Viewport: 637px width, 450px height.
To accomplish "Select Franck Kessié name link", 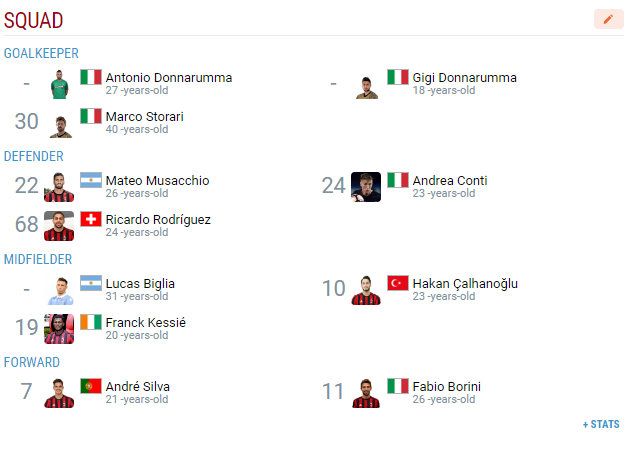I will click(145, 322).
